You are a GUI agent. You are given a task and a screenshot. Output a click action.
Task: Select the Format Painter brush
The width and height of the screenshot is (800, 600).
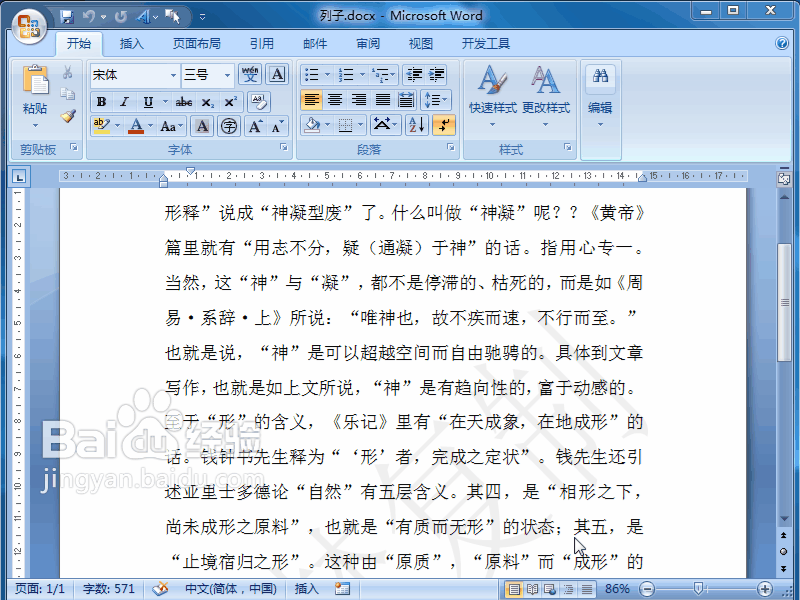click(68, 116)
